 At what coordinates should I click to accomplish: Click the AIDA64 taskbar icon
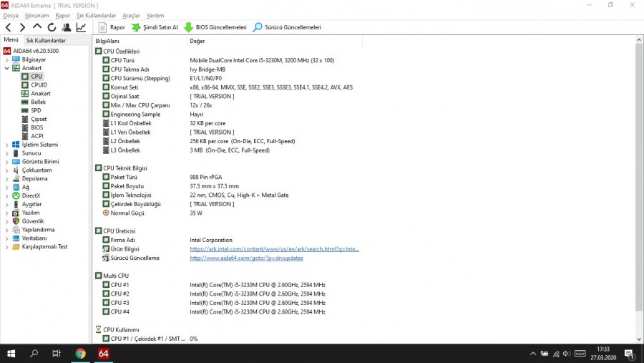click(104, 354)
